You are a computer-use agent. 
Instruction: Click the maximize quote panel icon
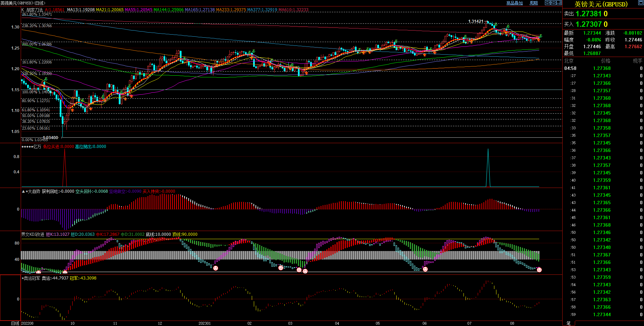click(x=559, y=3)
